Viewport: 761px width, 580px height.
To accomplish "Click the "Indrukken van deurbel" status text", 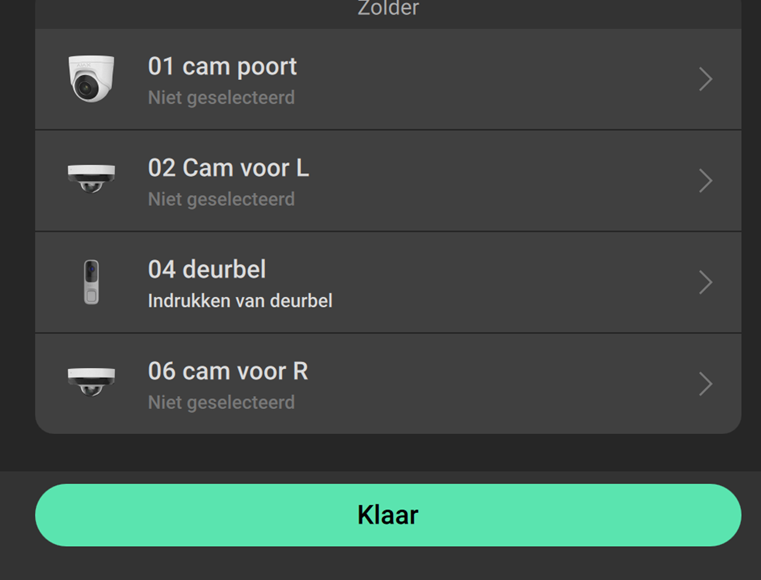I will coord(240,301).
